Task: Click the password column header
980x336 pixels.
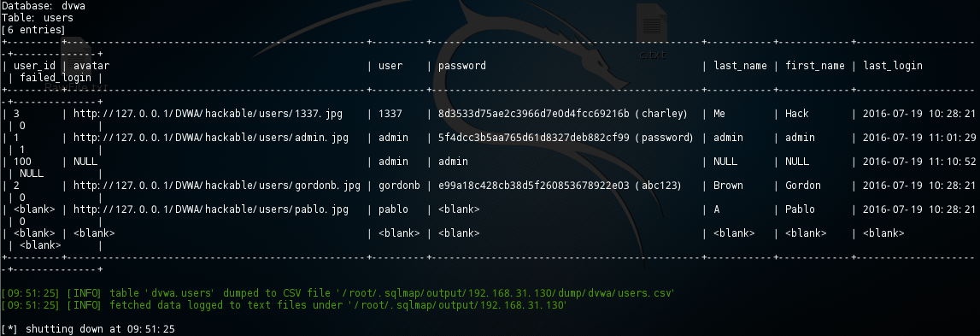Action: click(x=462, y=67)
